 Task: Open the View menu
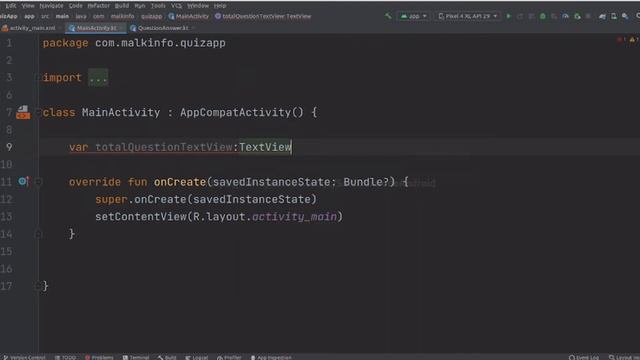[28, 6]
